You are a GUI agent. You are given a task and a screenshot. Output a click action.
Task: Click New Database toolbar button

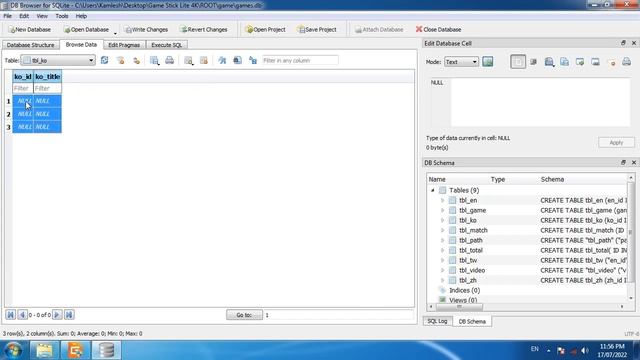29,29
